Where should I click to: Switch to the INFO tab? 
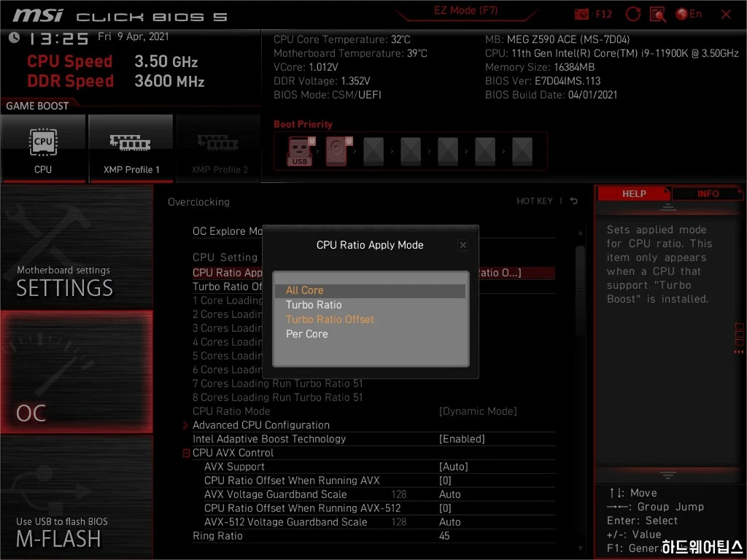[707, 194]
